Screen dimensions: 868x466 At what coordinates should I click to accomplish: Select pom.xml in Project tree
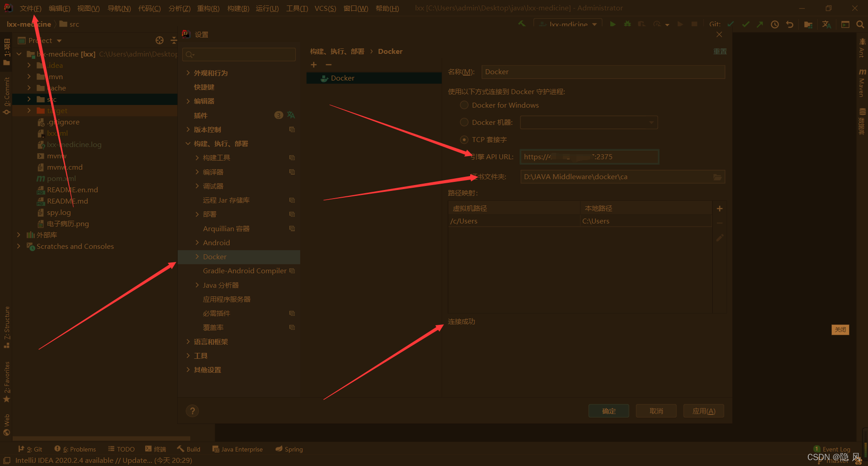61,178
